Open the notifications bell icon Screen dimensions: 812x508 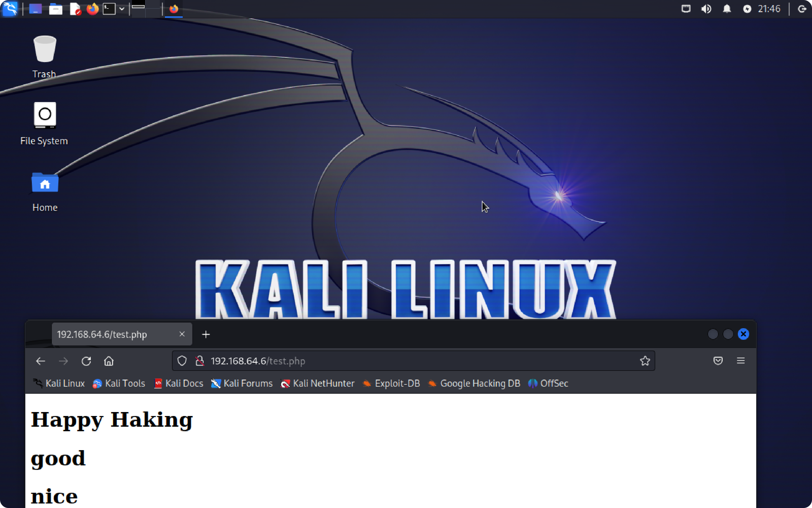coord(727,9)
